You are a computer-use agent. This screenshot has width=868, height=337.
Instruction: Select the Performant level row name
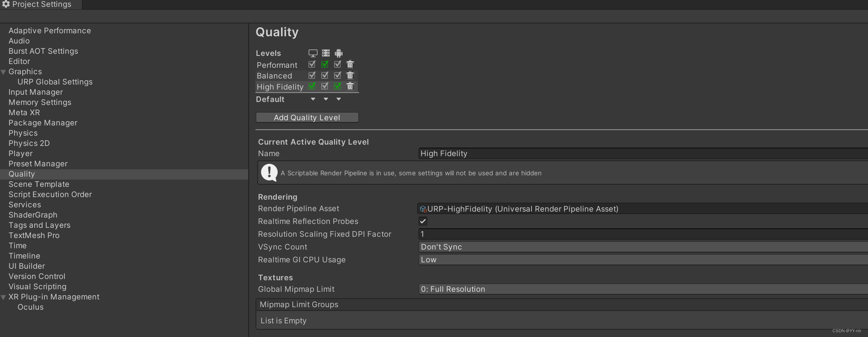(277, 65)
